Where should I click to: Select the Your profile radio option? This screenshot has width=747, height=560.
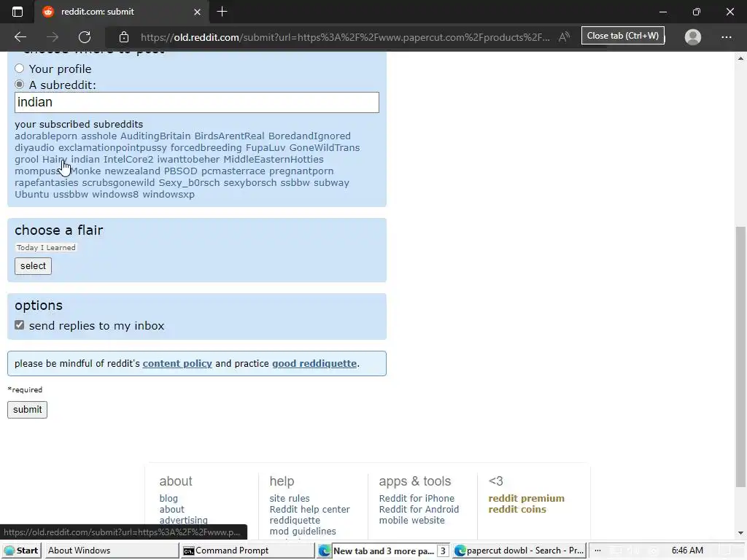19,69
